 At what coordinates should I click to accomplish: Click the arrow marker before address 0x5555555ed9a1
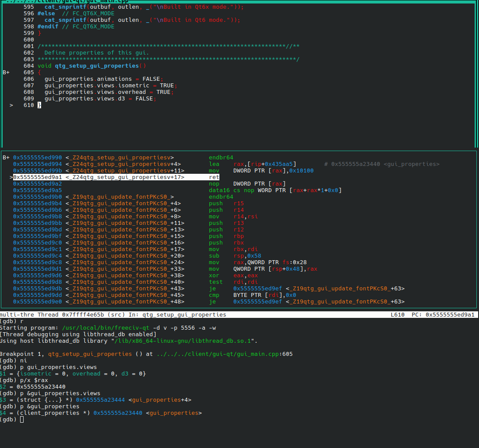coord(11,177)
